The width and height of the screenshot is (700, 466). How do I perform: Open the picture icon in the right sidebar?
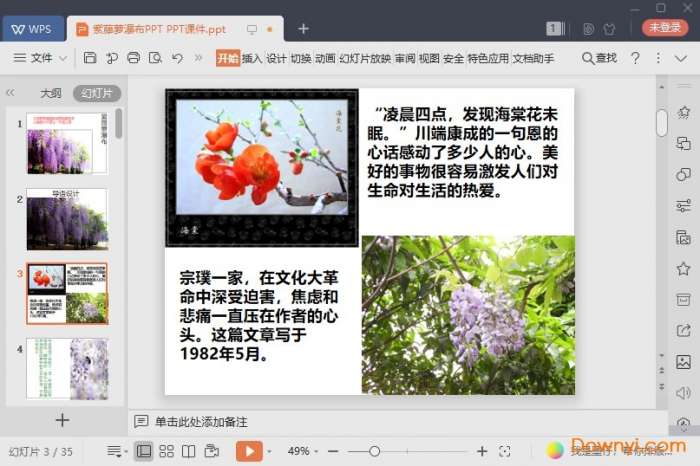[x=683, y=362]
